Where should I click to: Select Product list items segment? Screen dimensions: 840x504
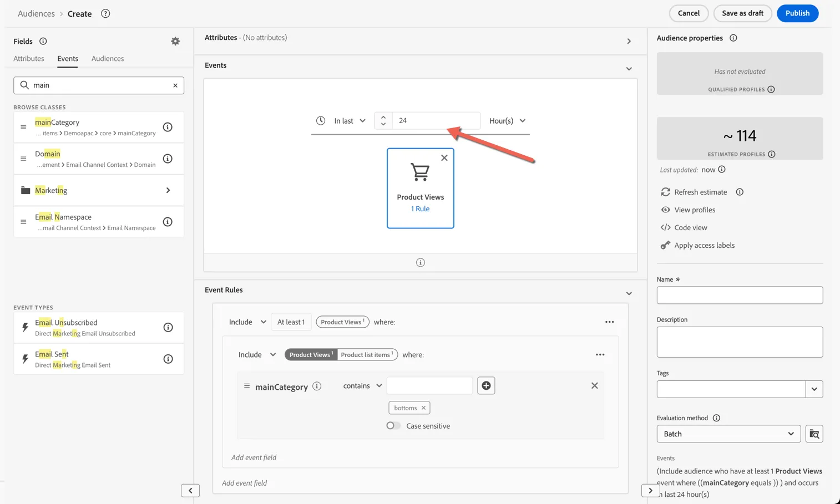[x=367, y=355]
